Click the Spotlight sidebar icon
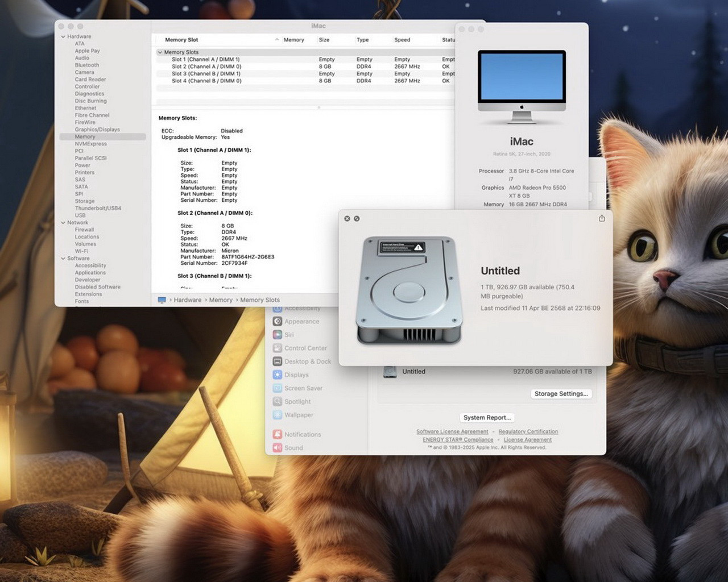The width and height of the screenshot is (728, 582). click(x=278, y=401)
